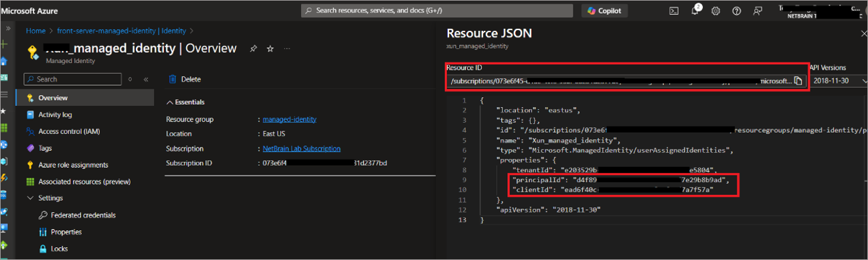Viewport: 868px width, 260px height.
Task: Click the Delete button
Action: click(184, 79)
